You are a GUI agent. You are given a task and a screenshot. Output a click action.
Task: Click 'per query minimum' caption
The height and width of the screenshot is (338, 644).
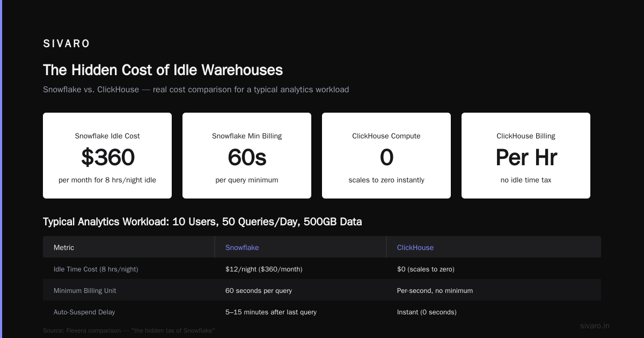pyautogui.click(x=247, y=180)
